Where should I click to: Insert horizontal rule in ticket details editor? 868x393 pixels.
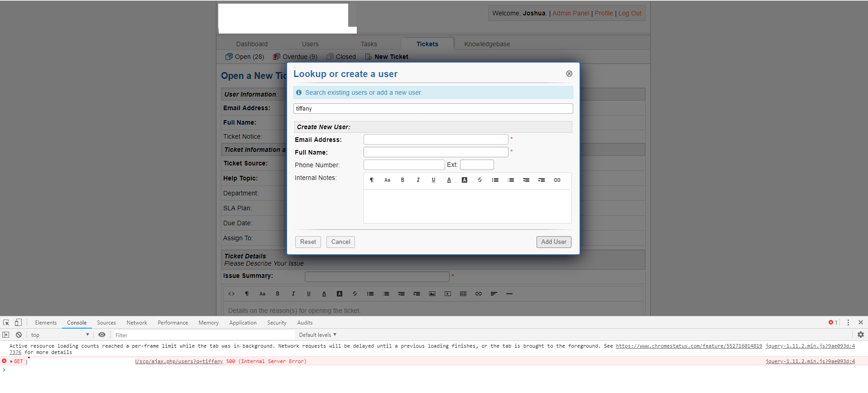click(509, 294)
